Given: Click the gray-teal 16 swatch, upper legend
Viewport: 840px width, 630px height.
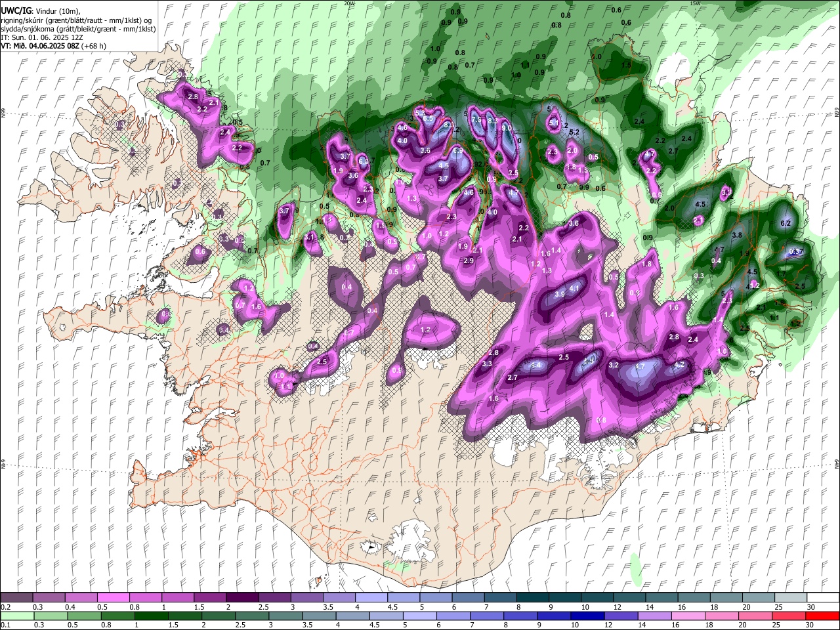Looking at the screenshot, I should [693, 598].
